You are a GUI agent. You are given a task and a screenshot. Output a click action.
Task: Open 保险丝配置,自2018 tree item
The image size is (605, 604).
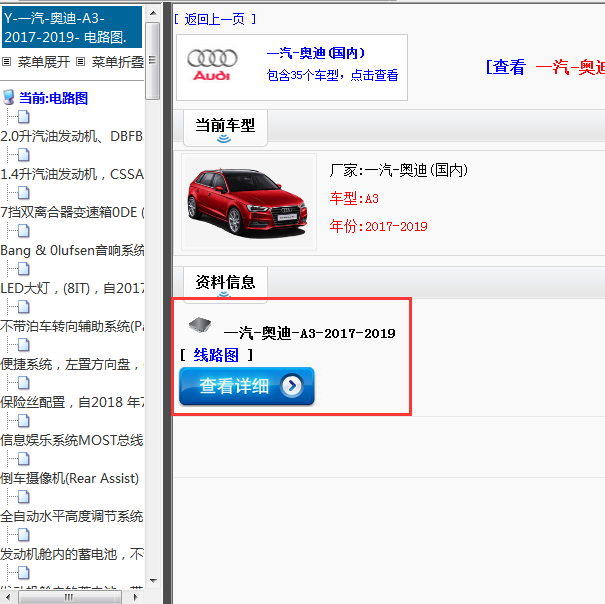click(72, 402)
